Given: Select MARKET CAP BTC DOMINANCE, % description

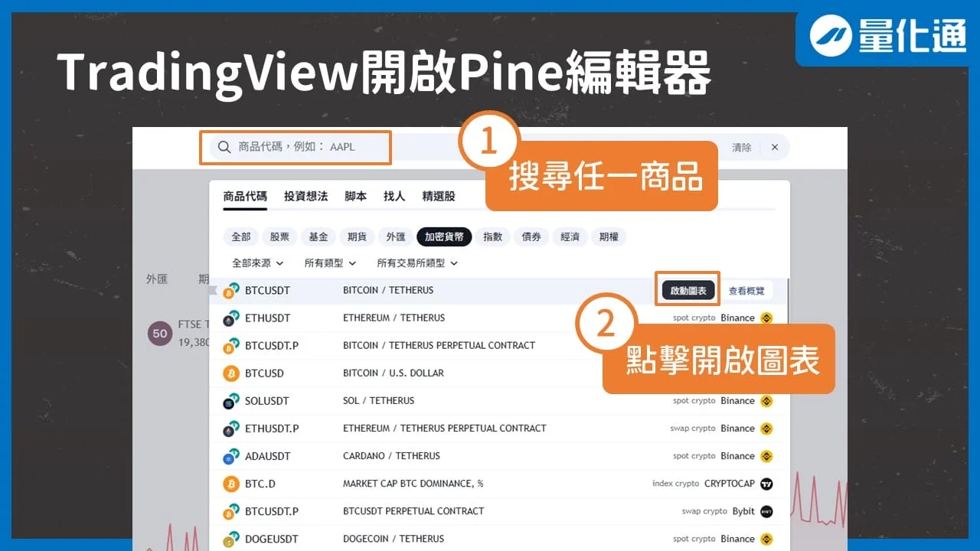Looking at the screenshot, I should click(413, 484).
